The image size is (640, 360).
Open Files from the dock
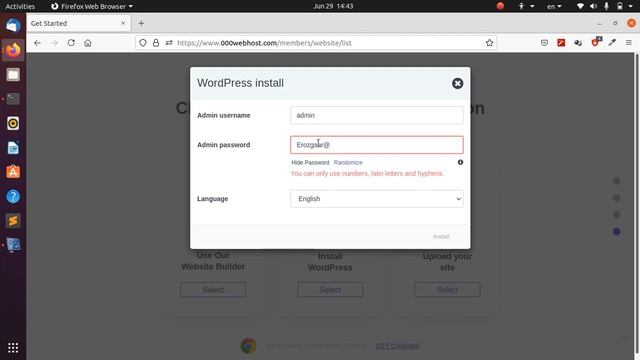pos(13,75)
